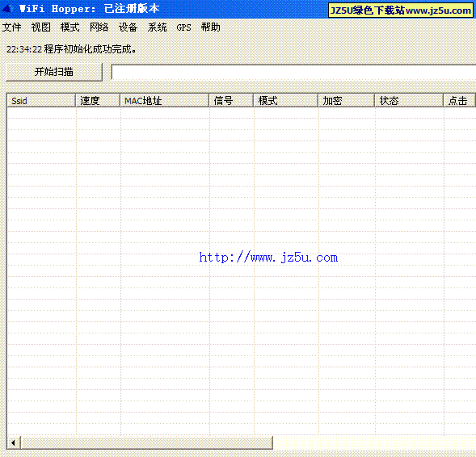
Task: Sort by the 状态 column header
Action: click(x=409, y=100)
